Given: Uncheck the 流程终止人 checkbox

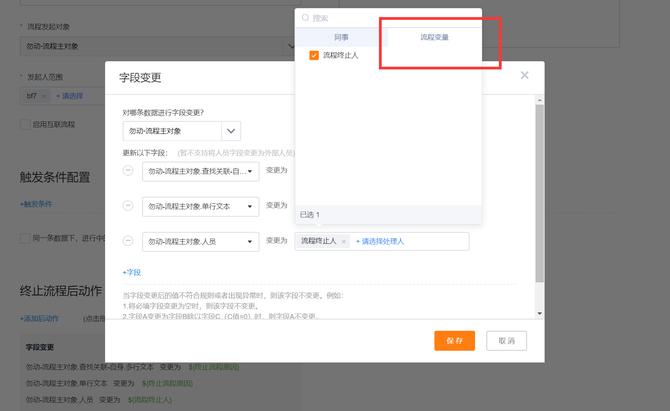Looking at the screenshot, I should click(x=314, y=56).
